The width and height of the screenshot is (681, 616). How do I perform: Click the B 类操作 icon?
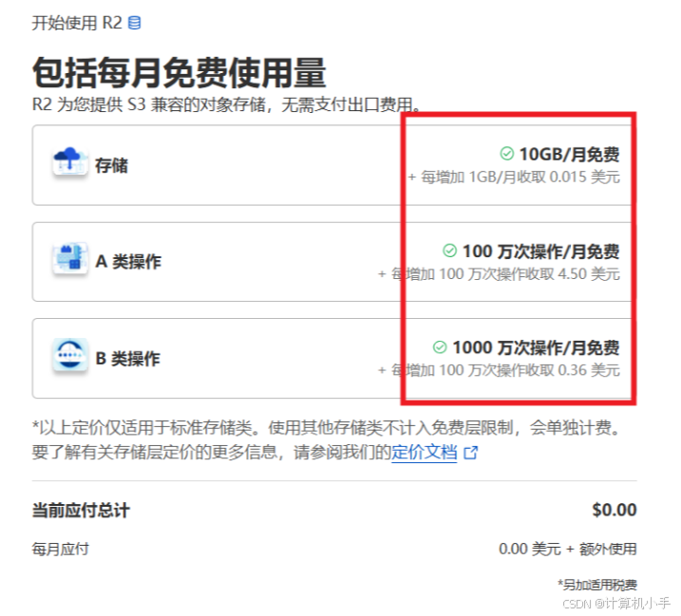(x=70, y=354)
